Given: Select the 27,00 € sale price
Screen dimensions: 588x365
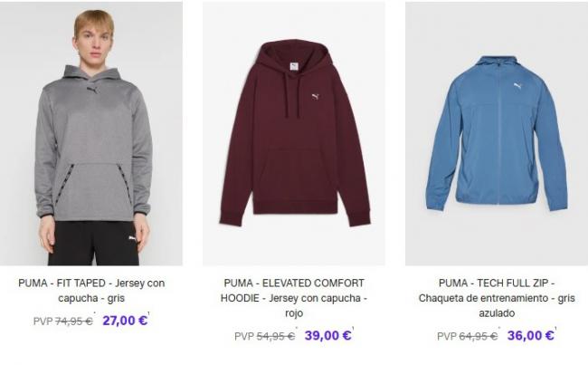Looking at the screenshot, I should pyautogui.click(x=125, y=321).
